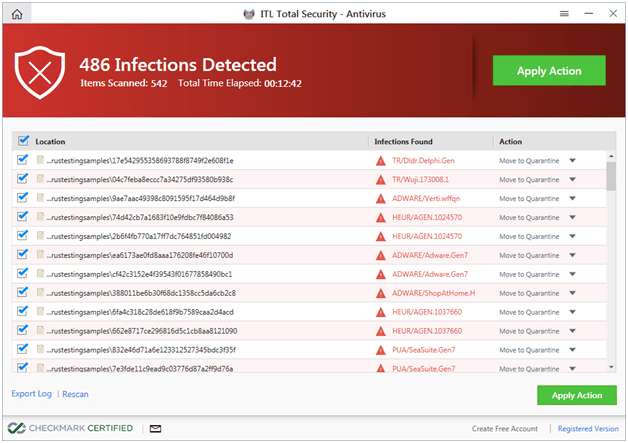Image resolution: width=628 pixels, height=443 pixels.
Task: Uncheck the cf42c3152e4f sample row
Action: [x=22, y=273]
